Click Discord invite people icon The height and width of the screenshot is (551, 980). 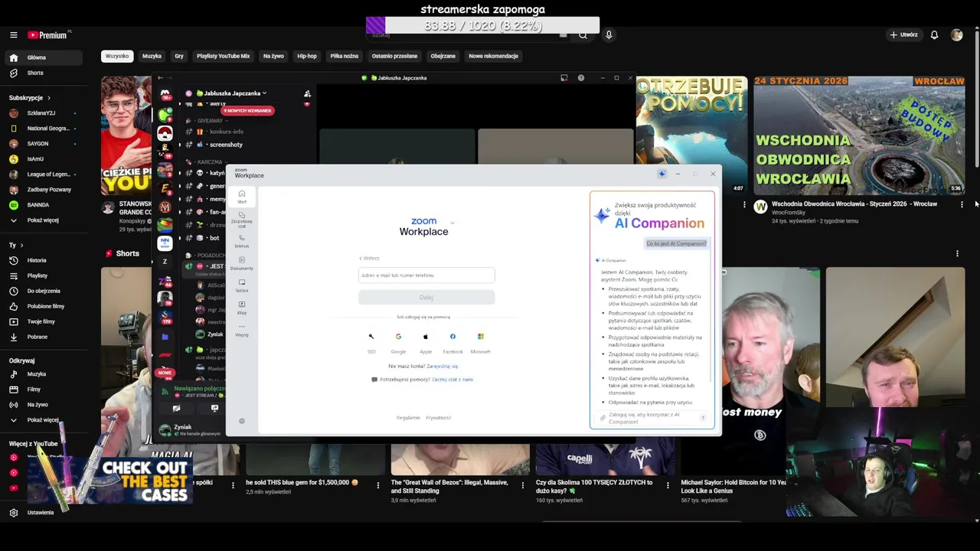[x=307, y=93]
